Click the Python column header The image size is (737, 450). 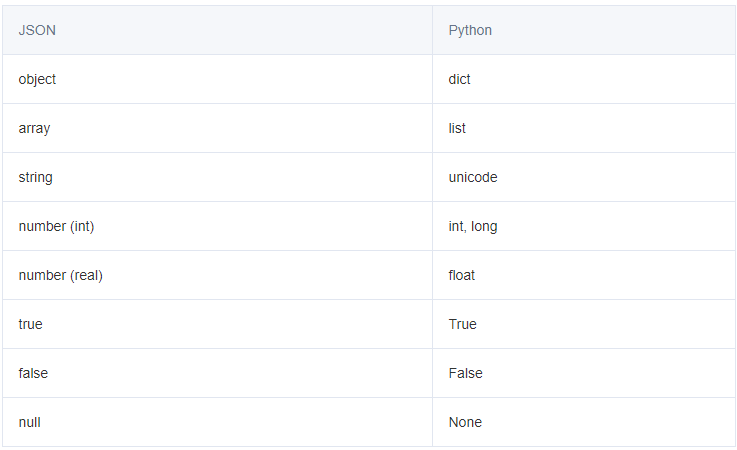click(x=470, y=30)
